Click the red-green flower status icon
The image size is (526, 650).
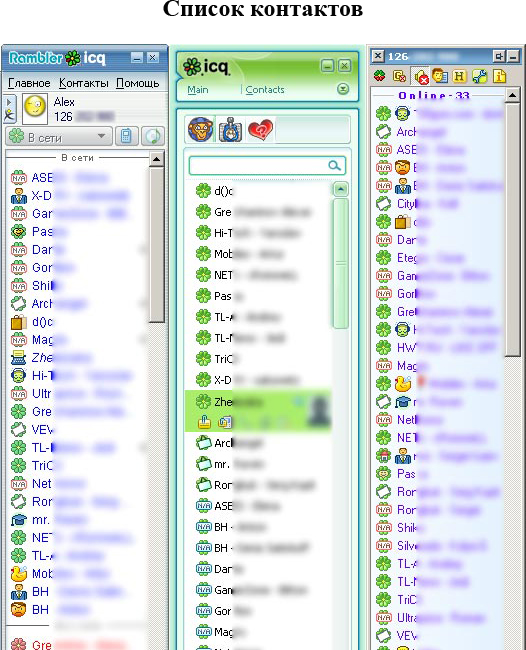[379, 76]
